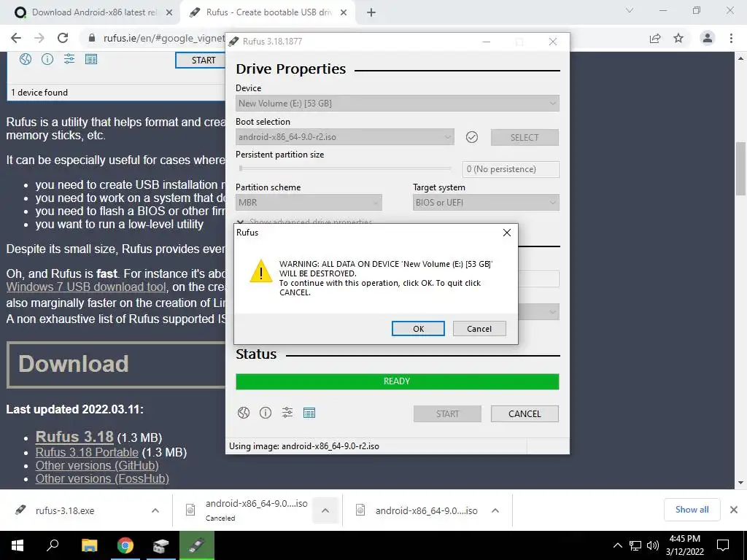Screen dimensions: 747x560
Task: Click the persistent partition size slider
Action: pos(345,168)
